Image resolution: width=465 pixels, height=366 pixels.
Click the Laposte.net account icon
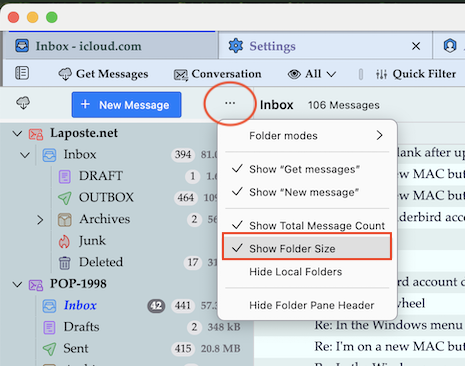tap(36, 134)
